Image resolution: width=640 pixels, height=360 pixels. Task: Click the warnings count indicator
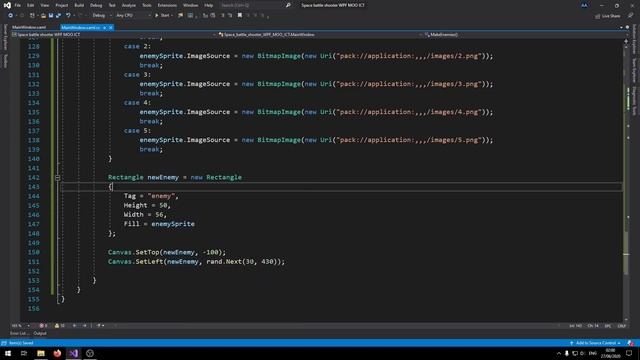(60, 326)
